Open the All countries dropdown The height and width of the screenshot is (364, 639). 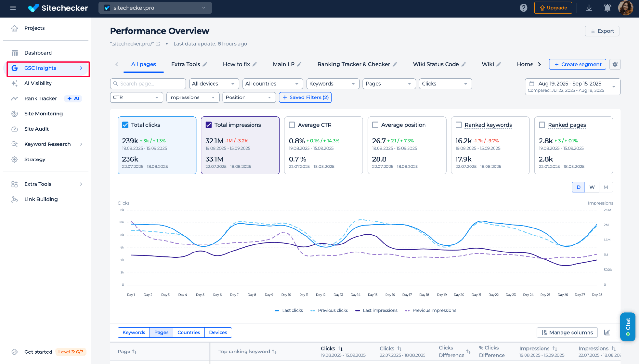[273, 84]
